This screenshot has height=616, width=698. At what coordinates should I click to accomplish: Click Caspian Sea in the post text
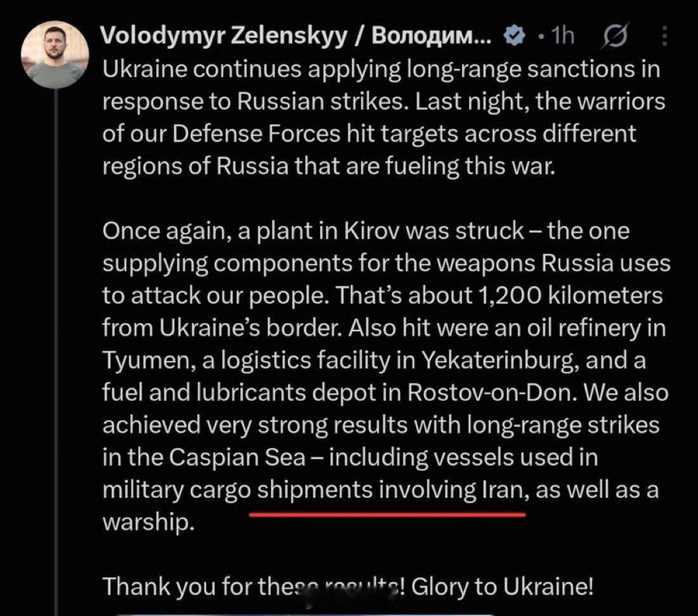(237, 457)
